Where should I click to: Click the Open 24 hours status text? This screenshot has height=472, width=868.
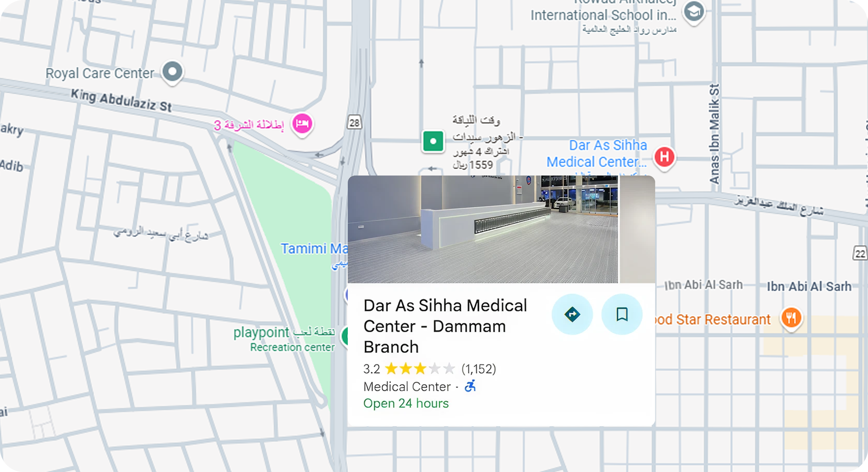[406, 403]
